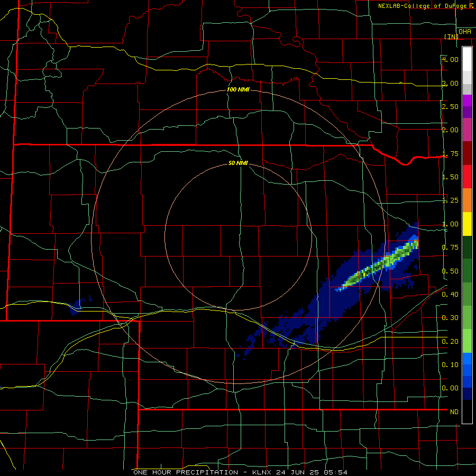
Task: Click the '0.50' legend value
Action: [x=450, y=271]
